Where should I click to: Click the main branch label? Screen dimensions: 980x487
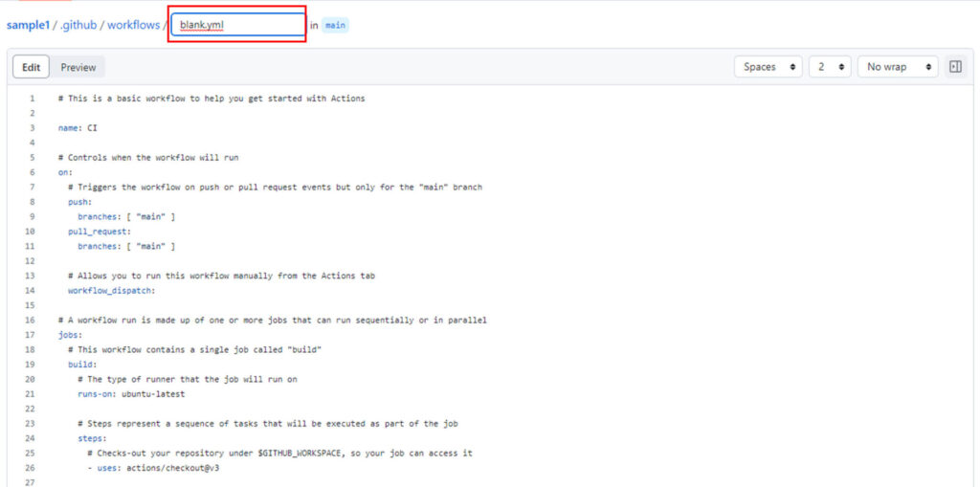335,25
